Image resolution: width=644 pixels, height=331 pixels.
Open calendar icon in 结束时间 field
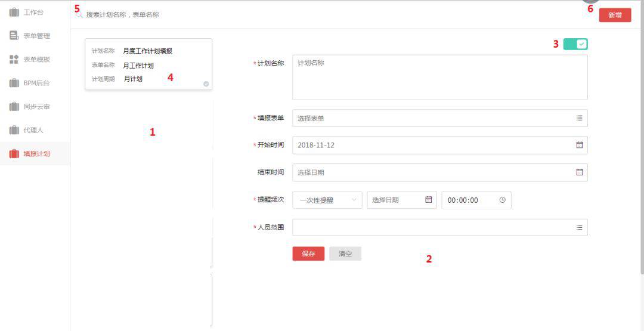(579, 172)
